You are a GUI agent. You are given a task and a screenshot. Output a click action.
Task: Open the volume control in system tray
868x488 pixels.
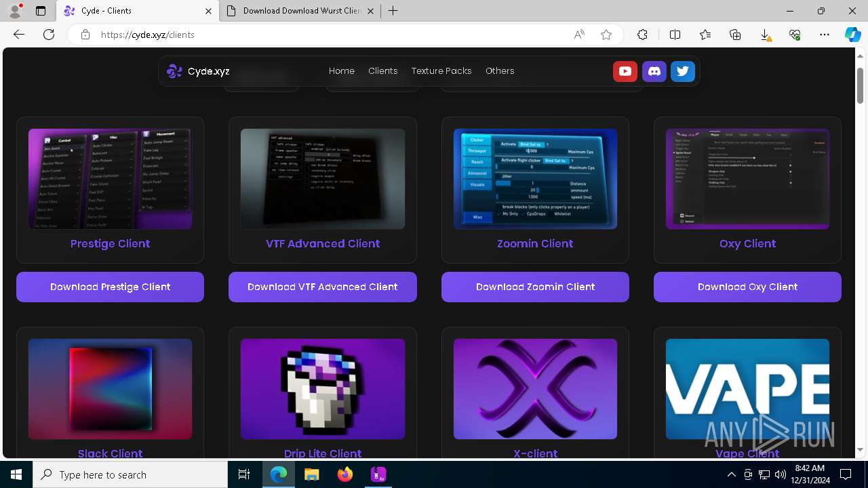coord(781,474)
